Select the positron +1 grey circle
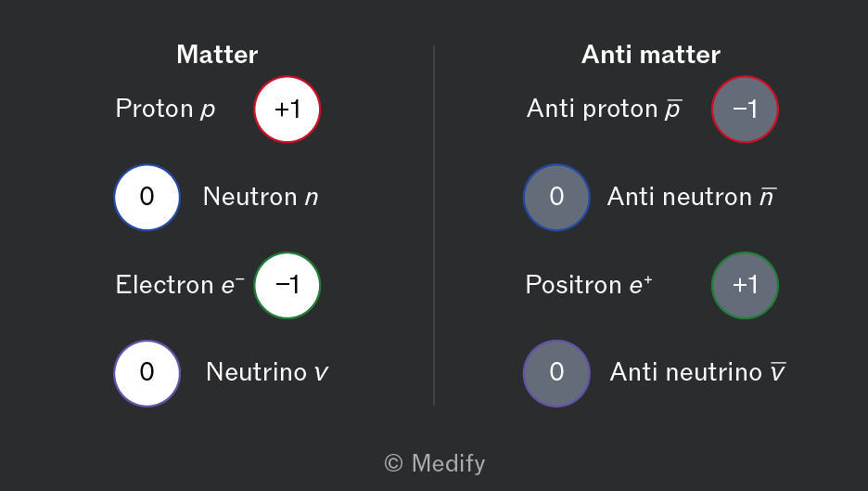Image resolution: width=868 pixels, height=491 pixels. 745,285
